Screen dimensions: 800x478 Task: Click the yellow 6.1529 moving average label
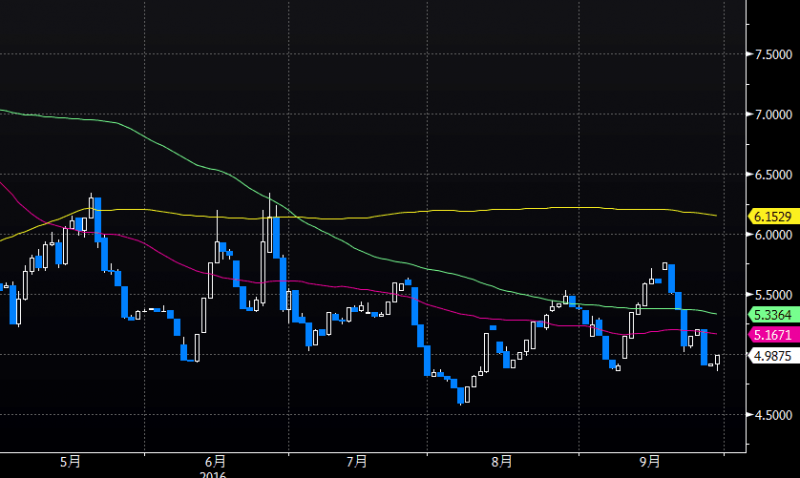[773, 217]
